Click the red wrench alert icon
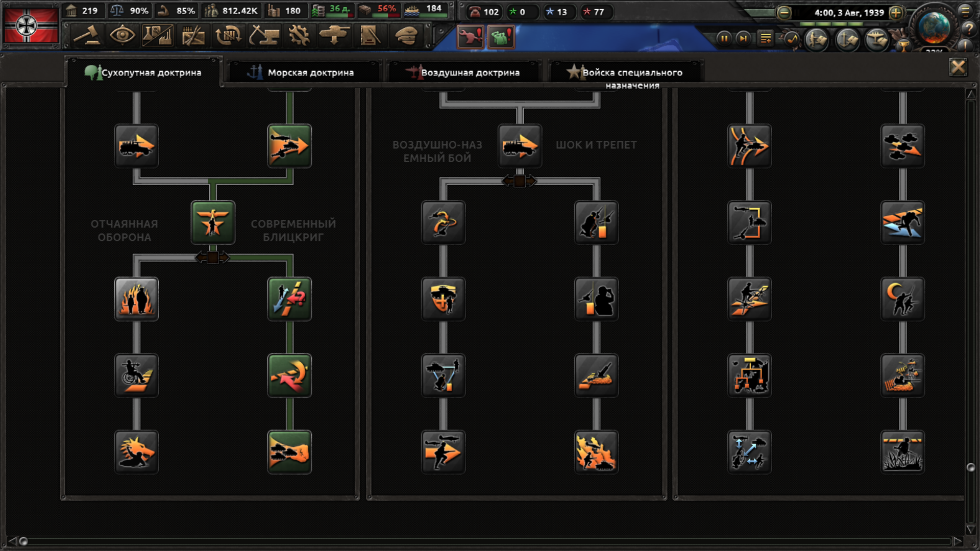 pos(470,37)
